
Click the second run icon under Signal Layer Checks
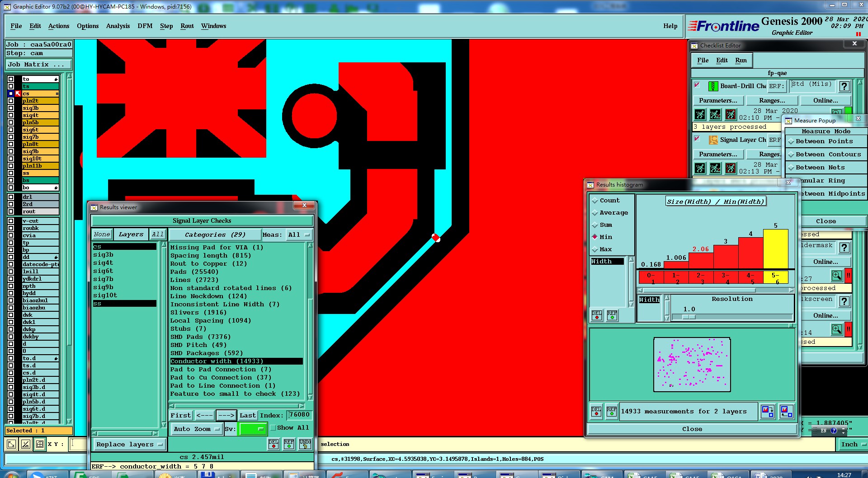click(x=715, y=168)
